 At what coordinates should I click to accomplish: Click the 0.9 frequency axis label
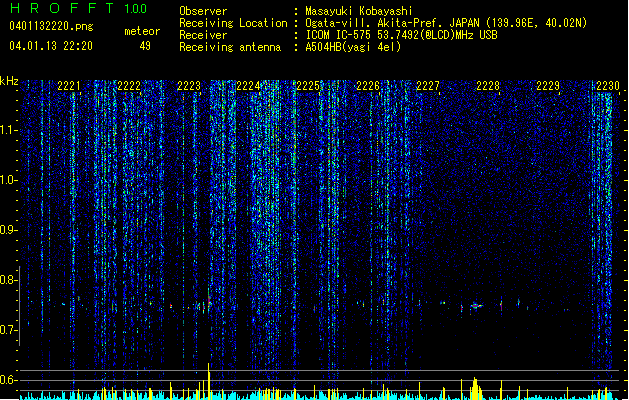point(8,230)
